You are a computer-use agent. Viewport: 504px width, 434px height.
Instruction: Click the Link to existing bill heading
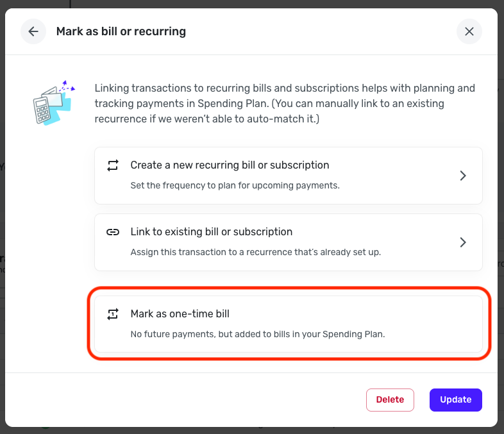coord(212,231)
